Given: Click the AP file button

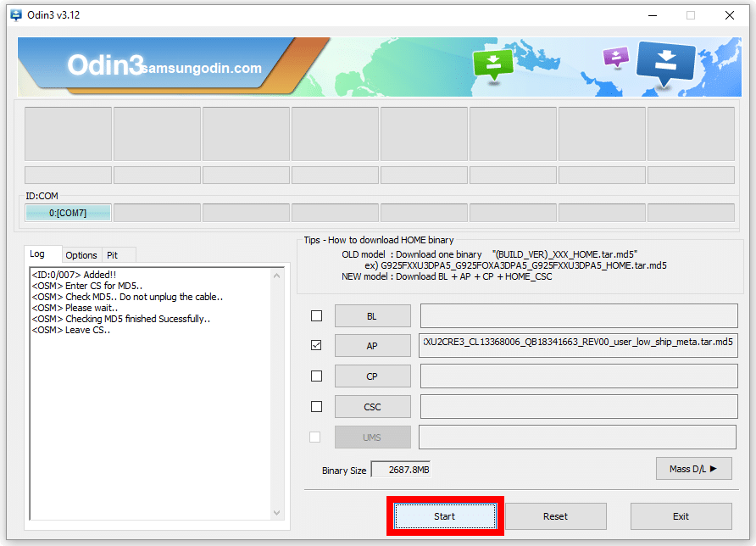Looking at the screenshot, I should [x=373, y=345].
